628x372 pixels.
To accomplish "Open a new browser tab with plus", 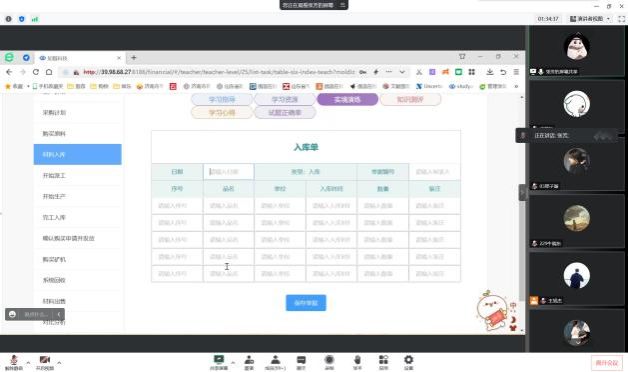I will 134,58.
